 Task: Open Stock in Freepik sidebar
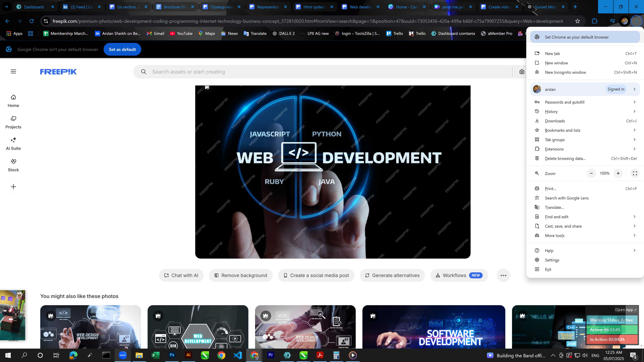click(x=13, y=165)
